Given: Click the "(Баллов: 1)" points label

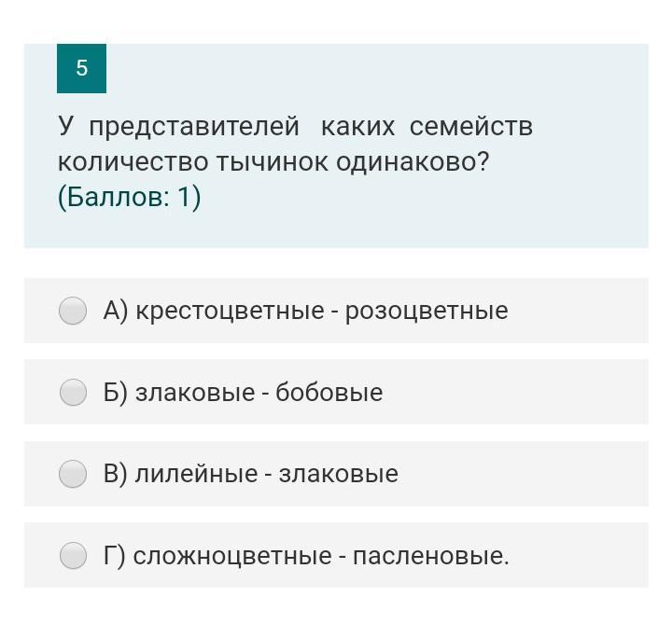Looking at the screenshot, I should [129, 198].
